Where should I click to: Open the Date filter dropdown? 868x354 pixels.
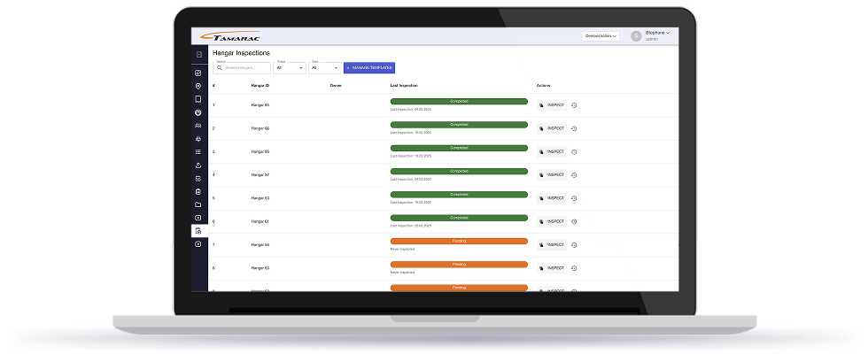[324, 68]
